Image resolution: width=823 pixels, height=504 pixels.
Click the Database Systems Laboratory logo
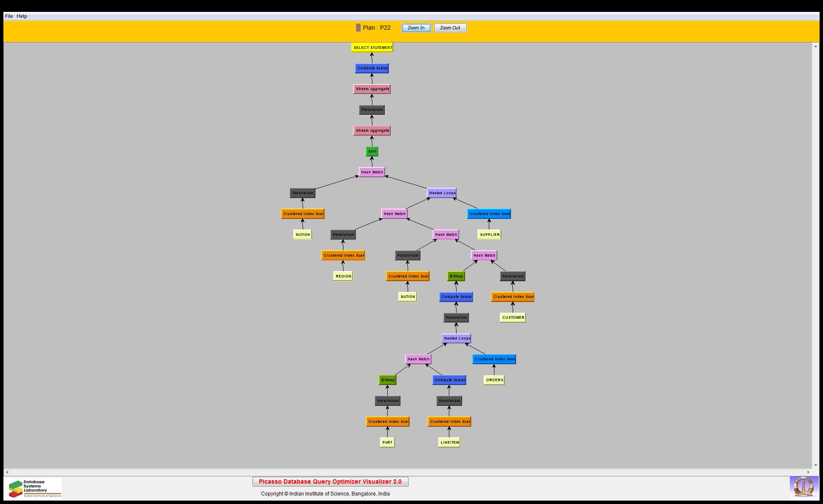[x=34, y=488]
